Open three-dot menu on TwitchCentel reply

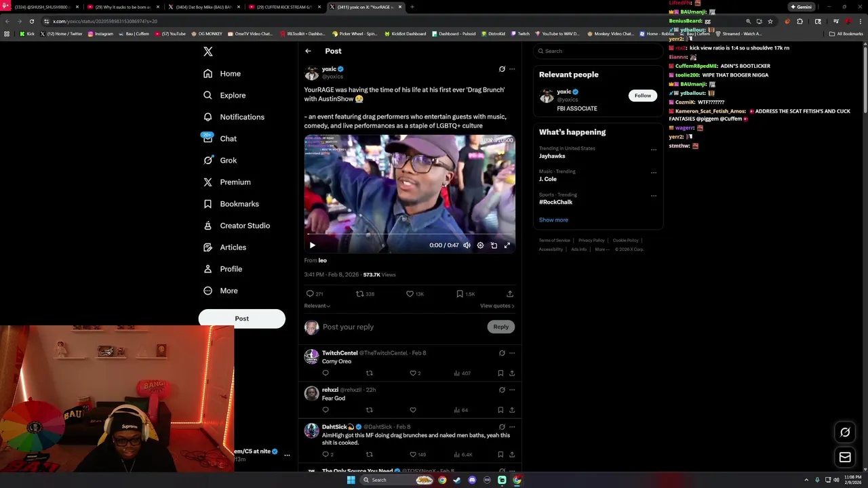pos(512,353)
